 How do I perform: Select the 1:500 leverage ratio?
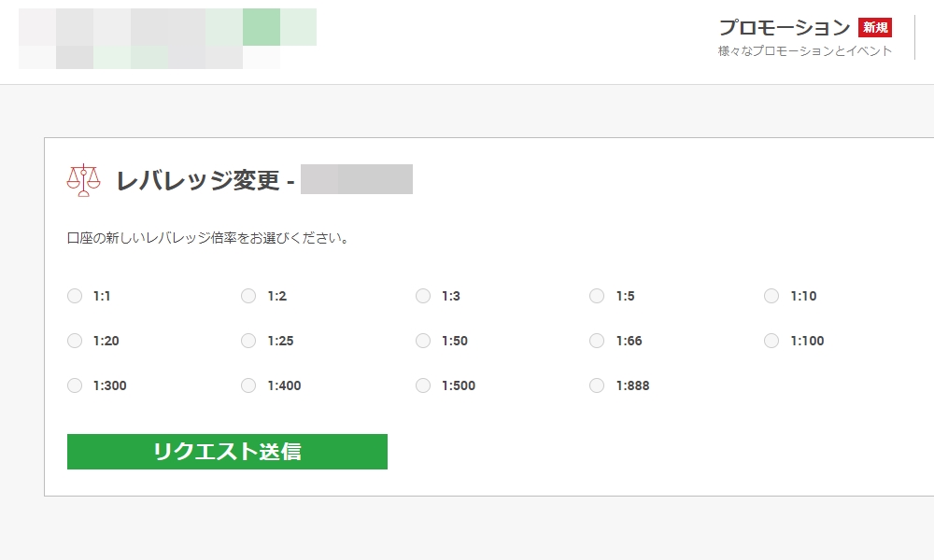423,385
